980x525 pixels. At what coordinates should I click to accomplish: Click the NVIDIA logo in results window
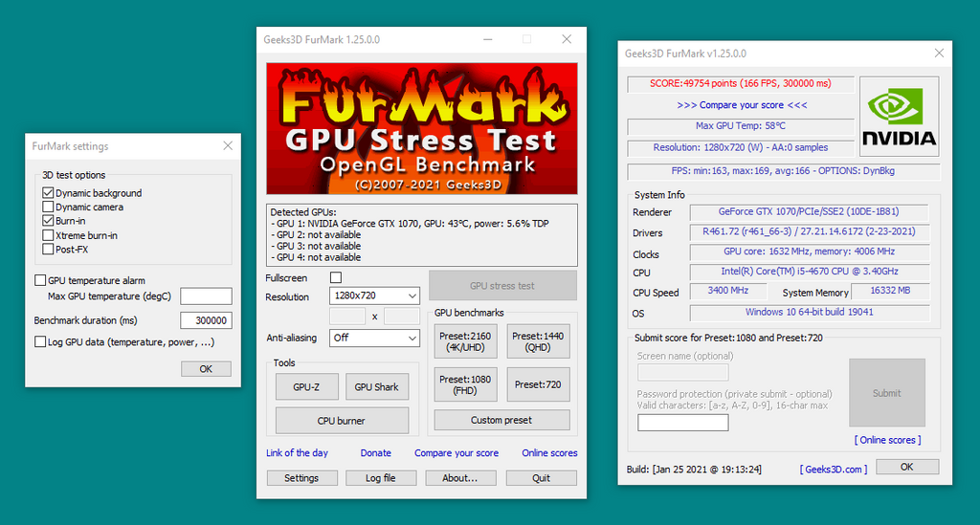pos(899,116)
